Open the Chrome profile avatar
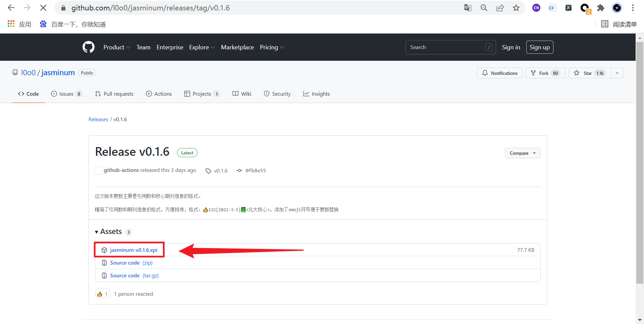The image size is (644, 324). (x=617, y=8)
